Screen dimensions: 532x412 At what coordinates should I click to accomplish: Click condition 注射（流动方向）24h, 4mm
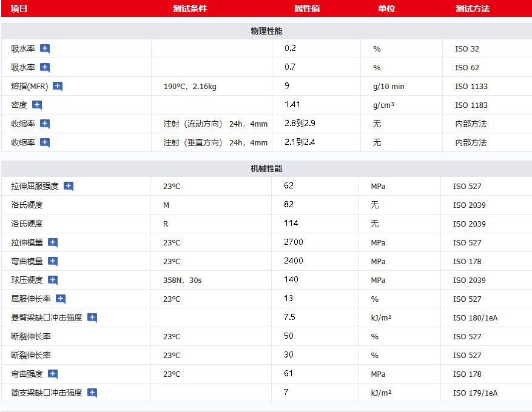pos(215,124)
